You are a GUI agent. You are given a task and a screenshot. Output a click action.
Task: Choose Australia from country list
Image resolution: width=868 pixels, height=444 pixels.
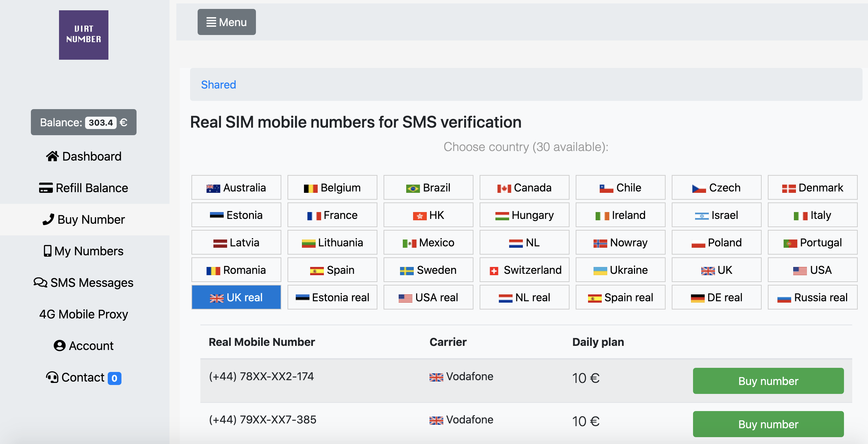(x=236, y=187)
